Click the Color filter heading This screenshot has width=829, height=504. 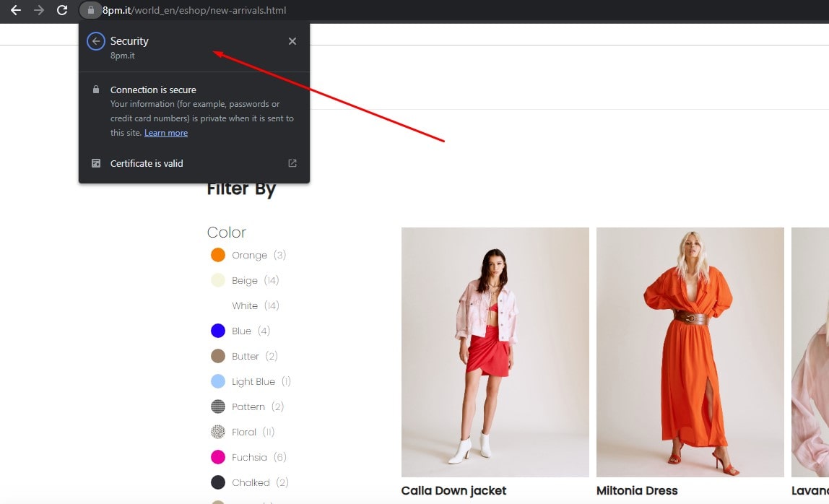pyautogui.click(x=226, y=233)
